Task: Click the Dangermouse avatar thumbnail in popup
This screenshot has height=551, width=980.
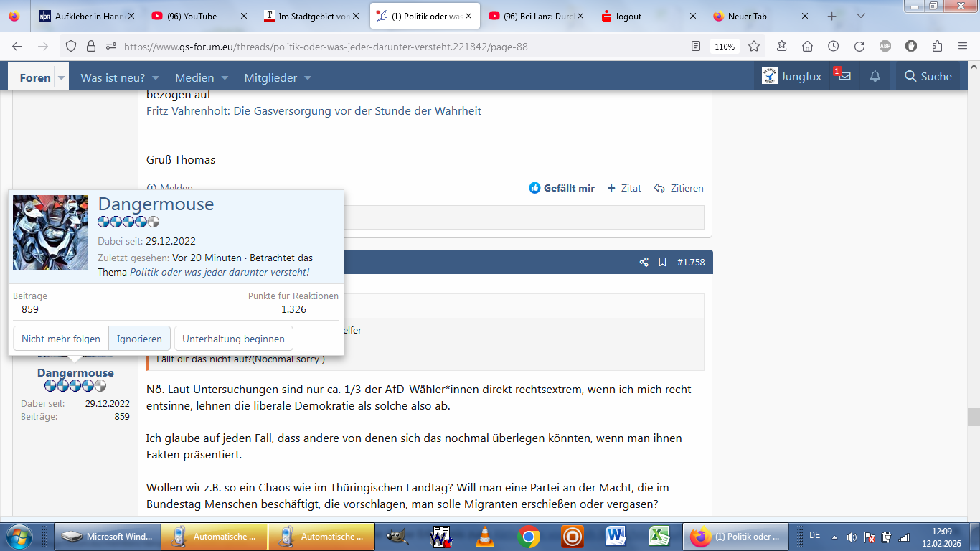Action: (51, 232)
